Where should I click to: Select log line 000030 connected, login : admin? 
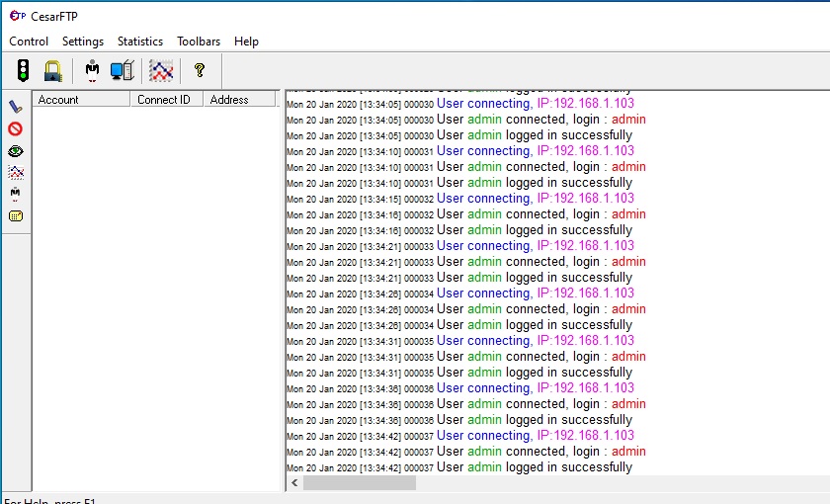point(465,120)
